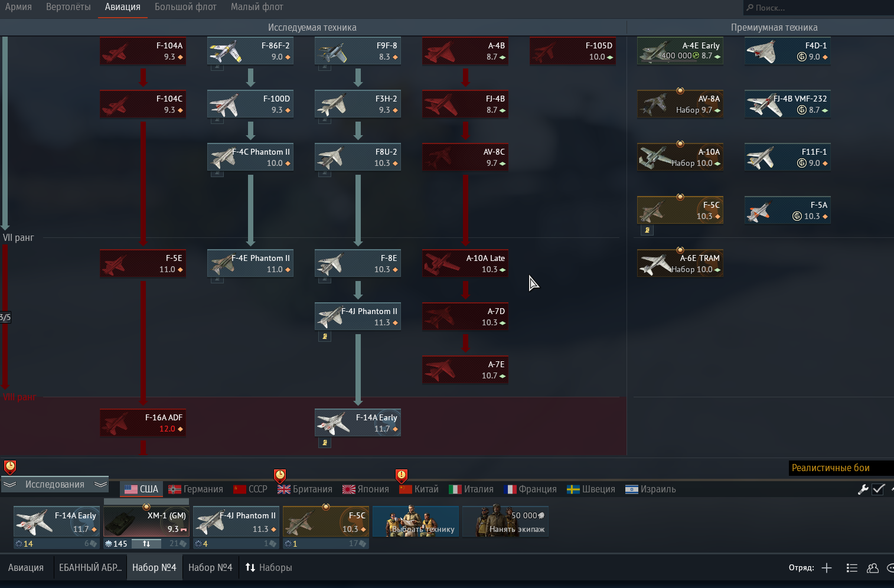The width and height of the screenshot is (894, 588).
Task: Click the swap arrows under XM-1 (GM)
Action: tap(146, 544)
